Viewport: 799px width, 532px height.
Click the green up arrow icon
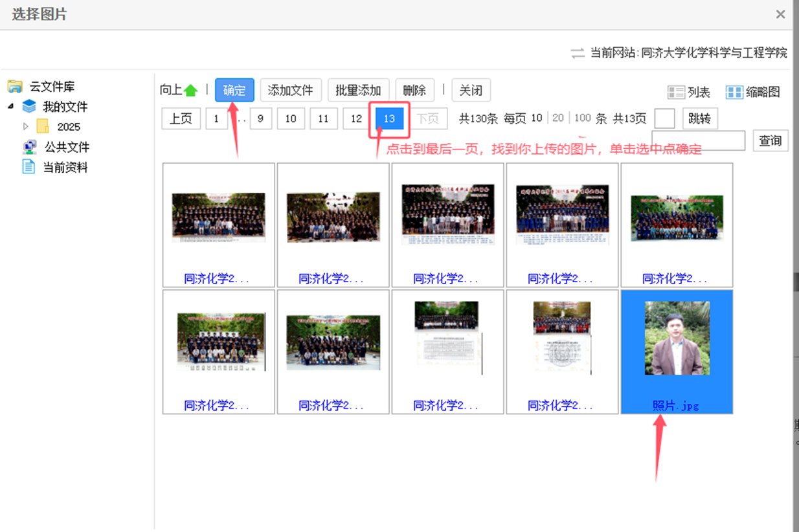[190, 91]
